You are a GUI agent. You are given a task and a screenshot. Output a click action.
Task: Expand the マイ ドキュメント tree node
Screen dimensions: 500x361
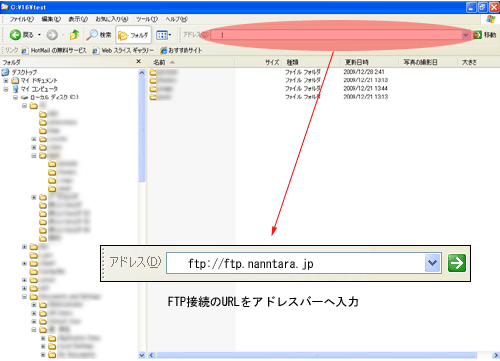pyautogui.click(x=6, y=81)
